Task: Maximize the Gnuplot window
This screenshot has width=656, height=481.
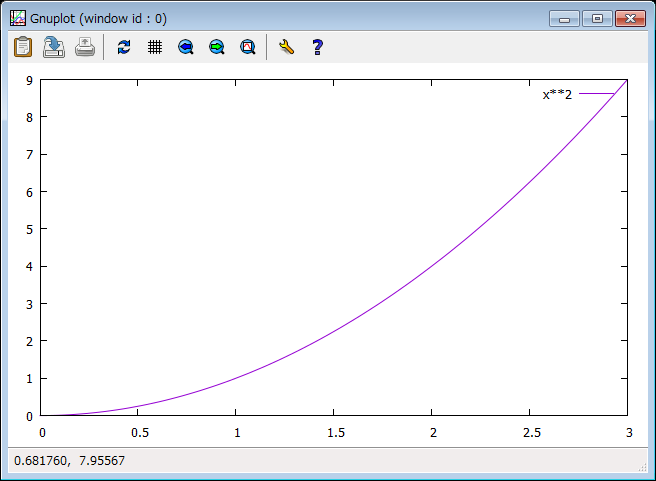Action: pyautogui.click(x=597, y=19)
